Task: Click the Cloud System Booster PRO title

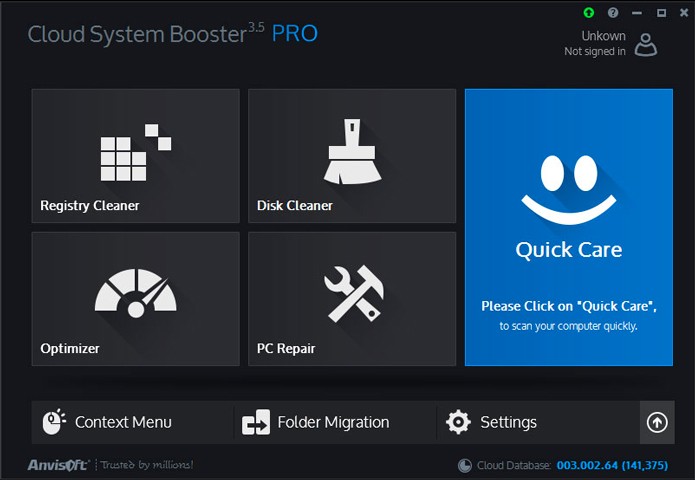Action: pyautogui.click(x=173, y=34)
